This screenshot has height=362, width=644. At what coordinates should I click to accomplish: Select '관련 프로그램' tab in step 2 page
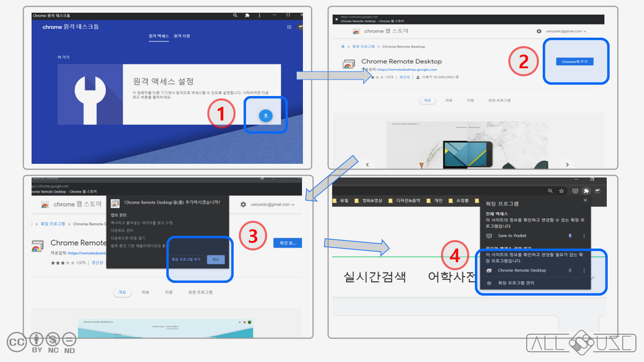point(499,100)
